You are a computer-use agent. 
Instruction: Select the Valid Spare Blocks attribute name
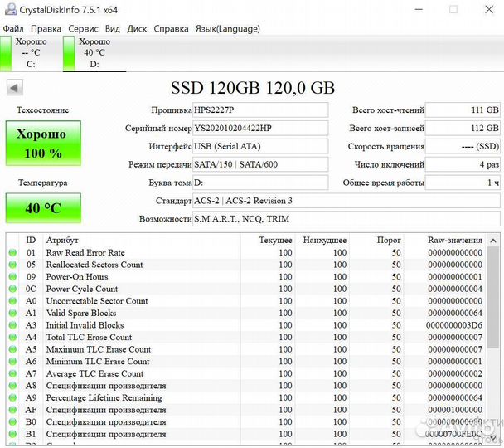[81, 314]
